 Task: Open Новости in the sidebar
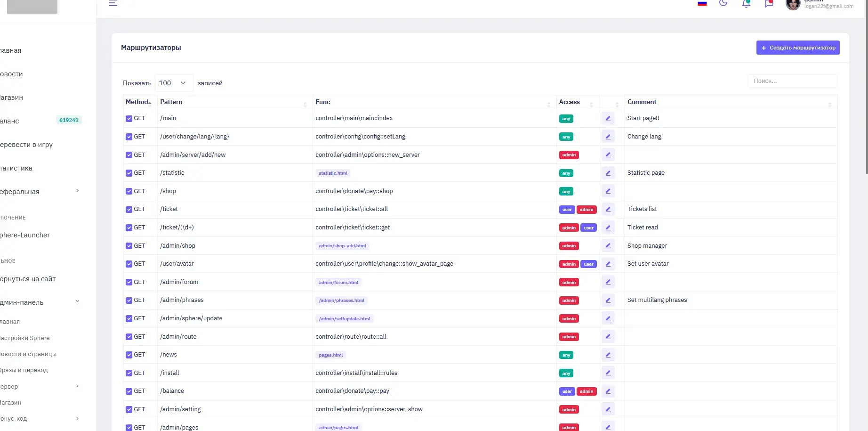11,74
